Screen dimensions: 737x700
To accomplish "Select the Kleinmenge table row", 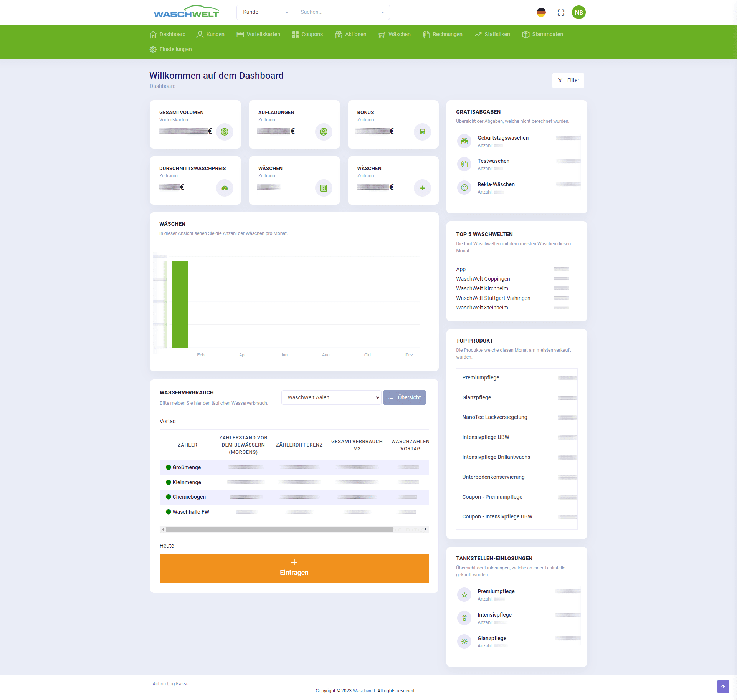I will (x=294, y=482).
